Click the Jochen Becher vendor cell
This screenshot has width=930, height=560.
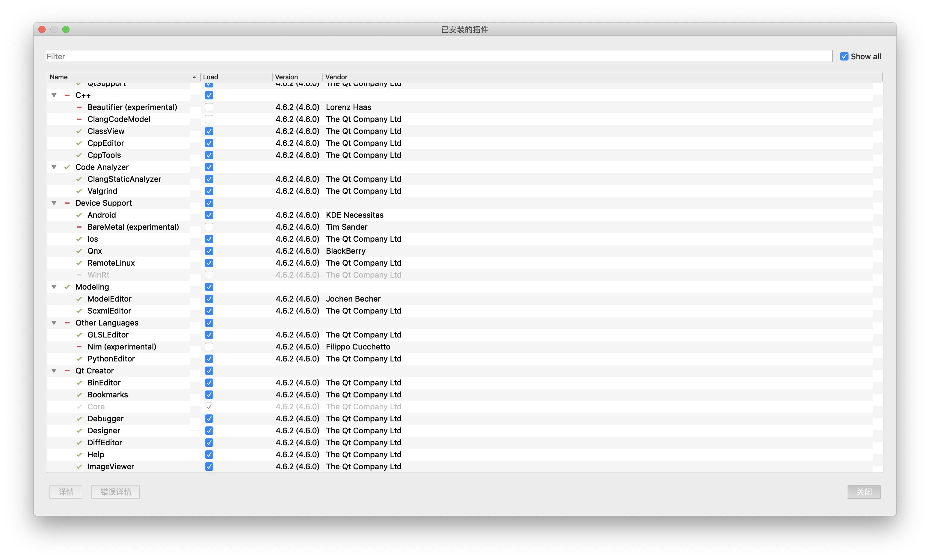point(353,299)
